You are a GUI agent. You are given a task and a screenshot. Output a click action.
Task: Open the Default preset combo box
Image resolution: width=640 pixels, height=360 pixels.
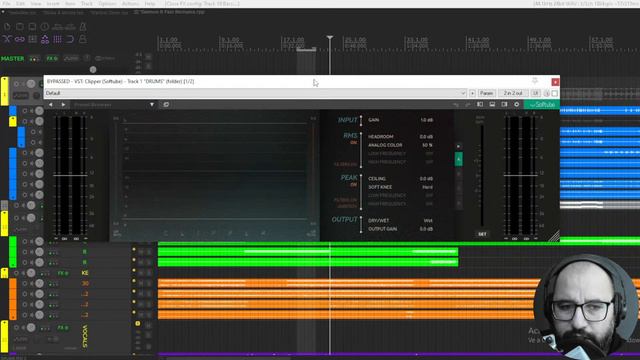[x=256, y=93]
